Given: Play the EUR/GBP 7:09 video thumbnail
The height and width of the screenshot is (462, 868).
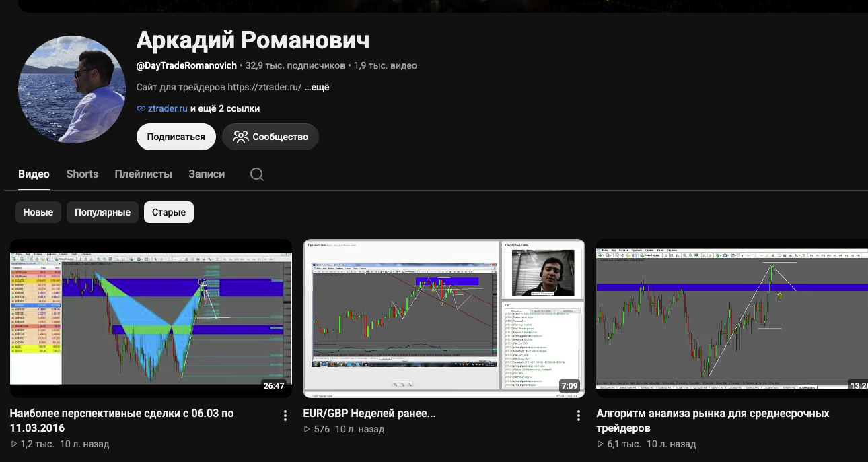Looking at the screenshot, I should click(444, 319).
